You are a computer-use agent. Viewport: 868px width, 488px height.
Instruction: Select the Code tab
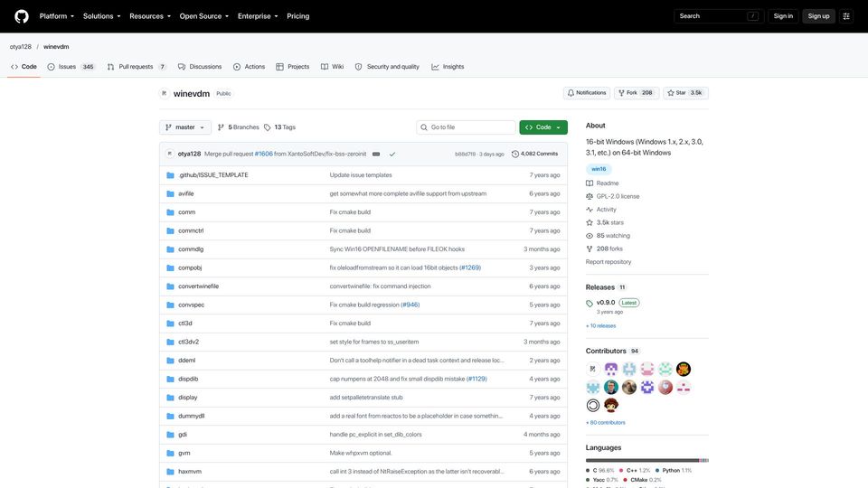pos(24,66)
